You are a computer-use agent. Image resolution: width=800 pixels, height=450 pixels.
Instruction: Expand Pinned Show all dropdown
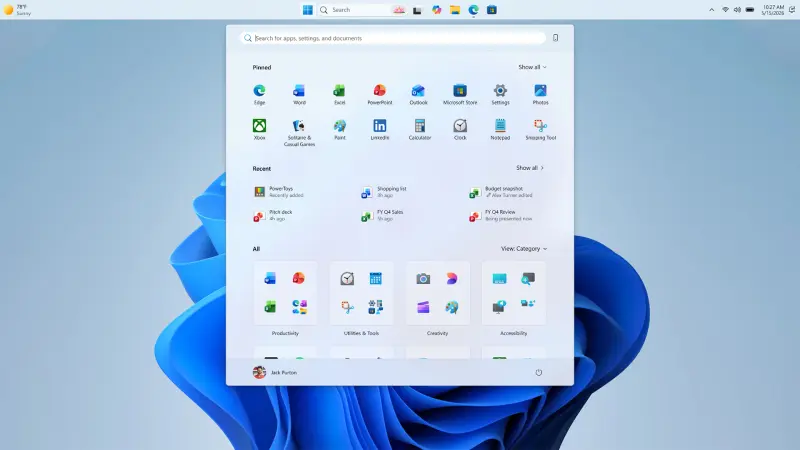click(x=532, y=67)
